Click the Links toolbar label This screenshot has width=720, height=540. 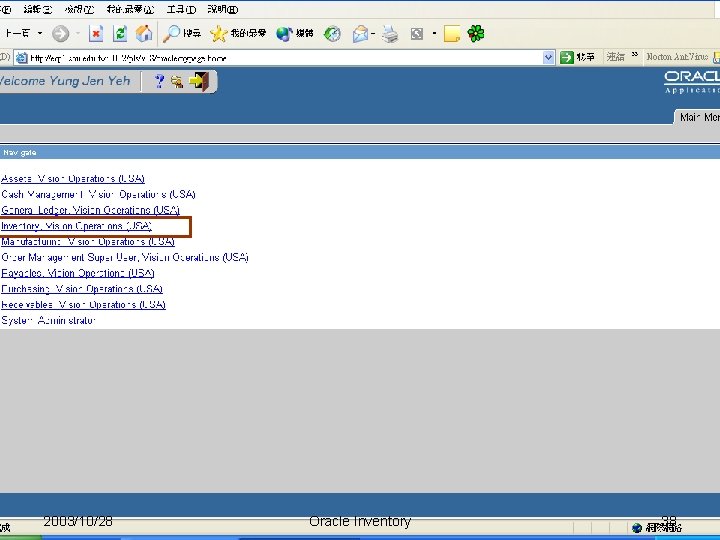pos(615,57)
